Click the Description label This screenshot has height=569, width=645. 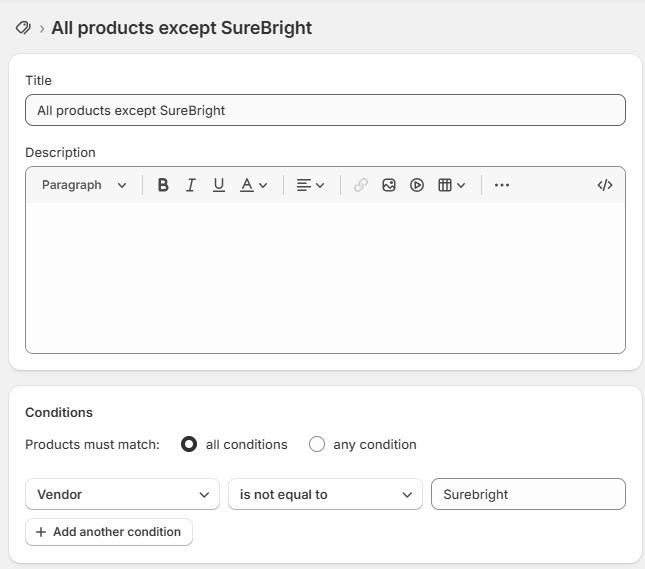pyautogui.click(x=60, y=153)
